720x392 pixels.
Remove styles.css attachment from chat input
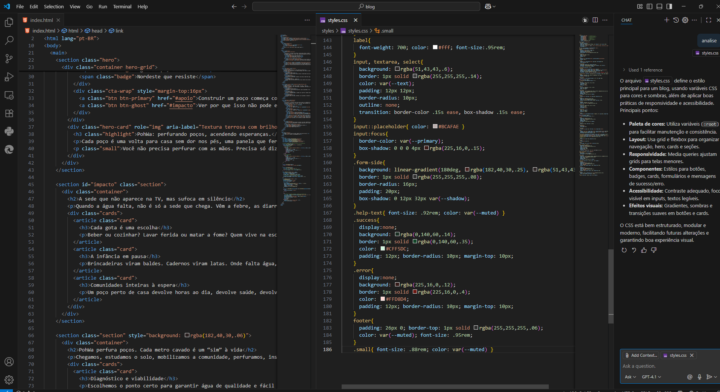[x=692, y=355]
